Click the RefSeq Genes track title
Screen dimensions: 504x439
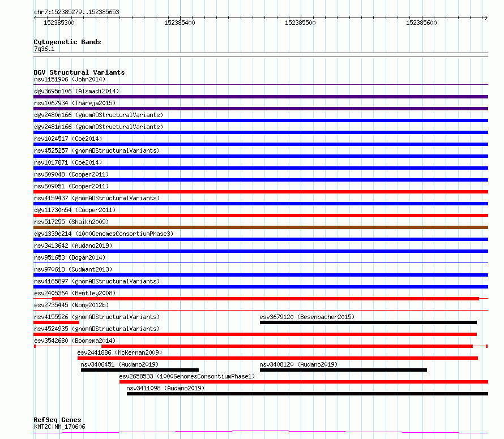[x=57, y=420]
